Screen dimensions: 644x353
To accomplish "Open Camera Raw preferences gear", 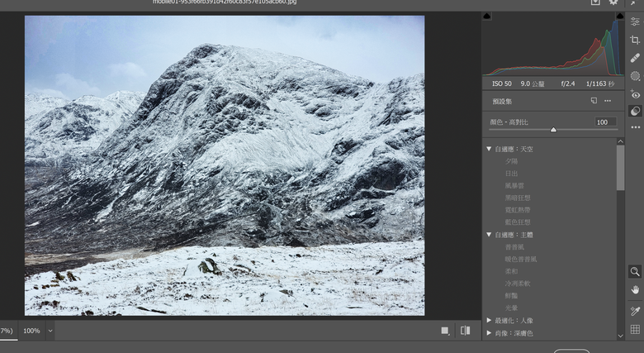I will (613, 2).
